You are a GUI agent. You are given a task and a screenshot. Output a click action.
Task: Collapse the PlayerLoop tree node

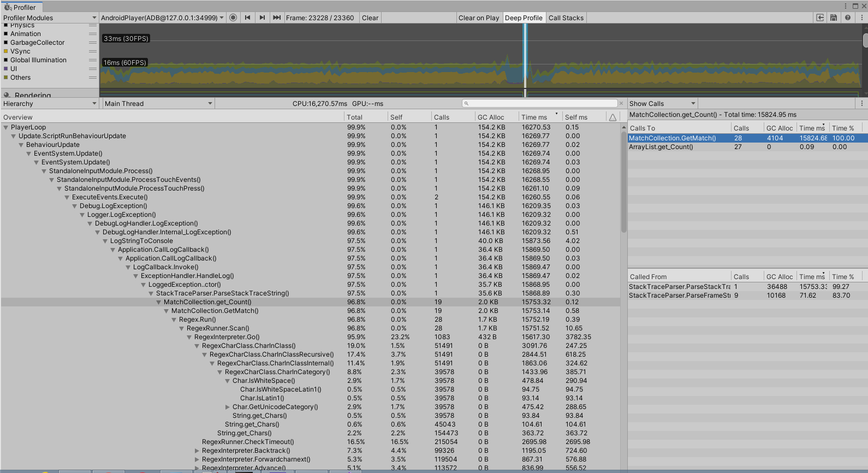pos(6,127)
